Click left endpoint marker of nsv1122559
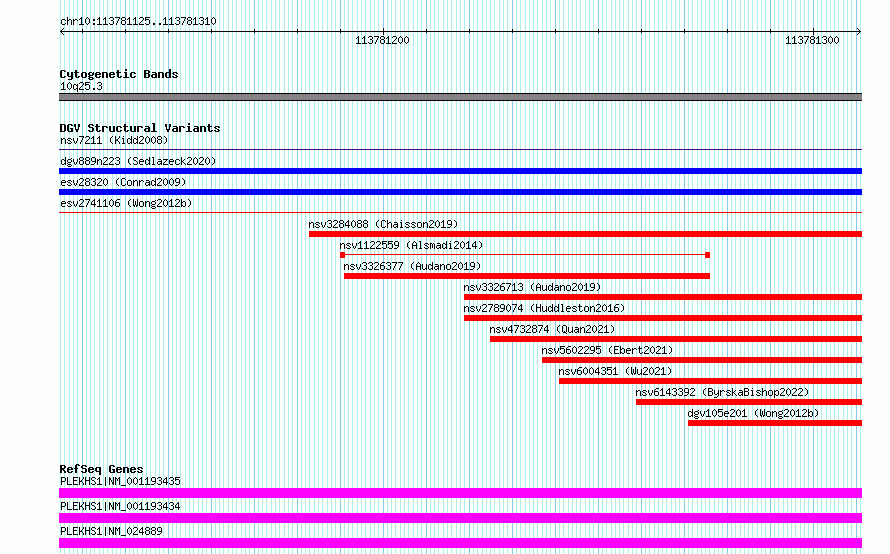 tap(342, 255)
